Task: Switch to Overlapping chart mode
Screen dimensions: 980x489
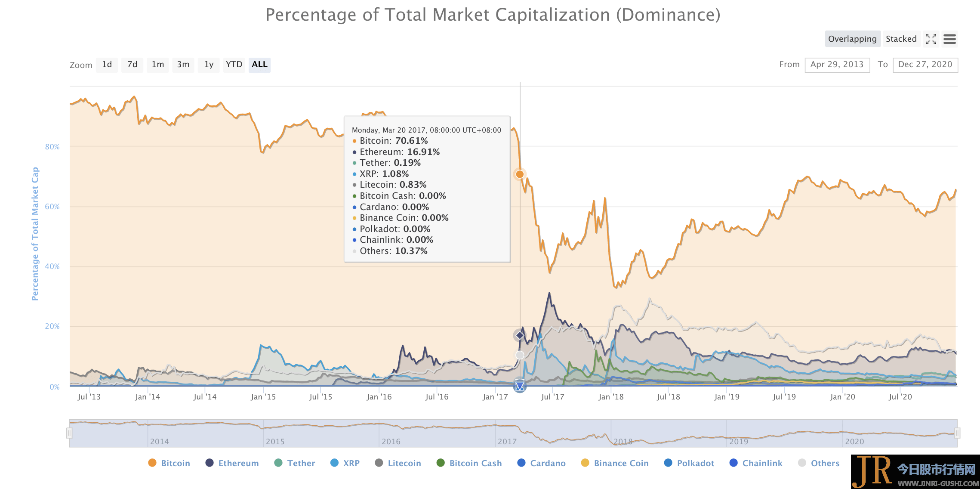Action: point(852,39)
